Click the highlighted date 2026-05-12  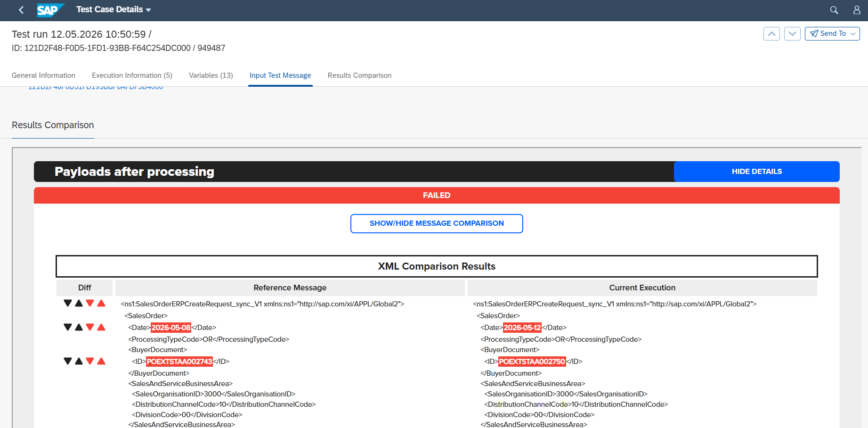click(522, 328)
